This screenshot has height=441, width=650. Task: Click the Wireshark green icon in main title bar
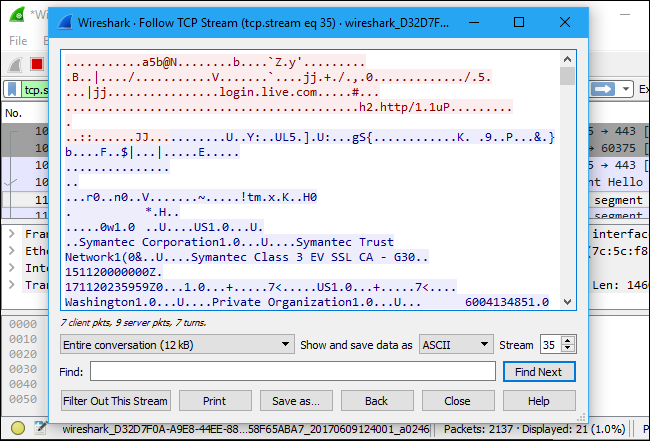pos(17,15)
